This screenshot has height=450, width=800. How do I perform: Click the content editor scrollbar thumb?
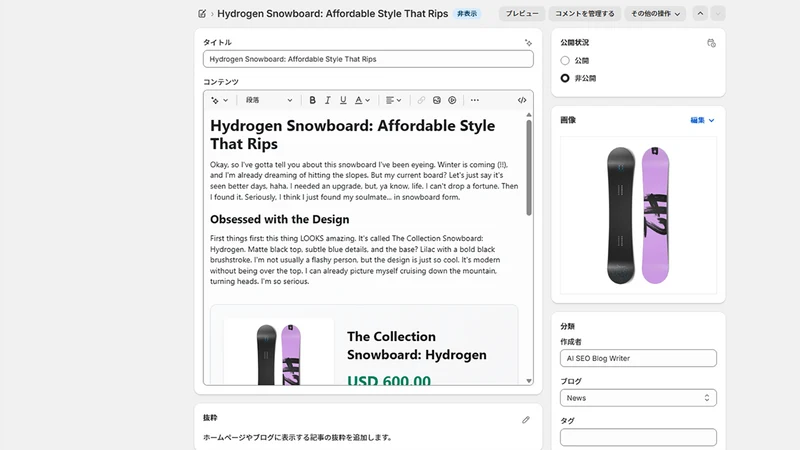529,167
